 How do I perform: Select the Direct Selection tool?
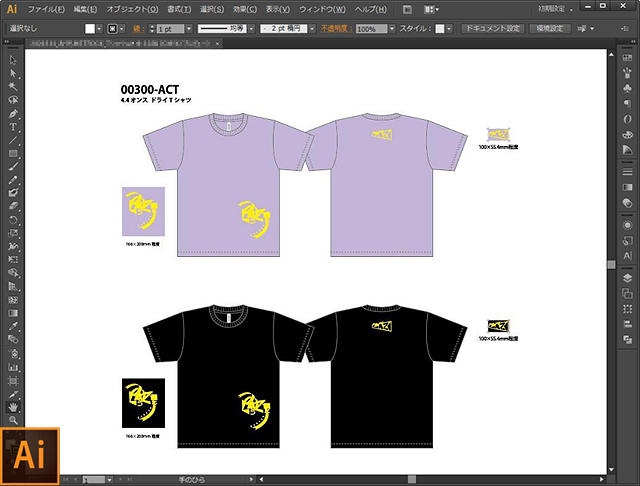(x=13, y=73)
